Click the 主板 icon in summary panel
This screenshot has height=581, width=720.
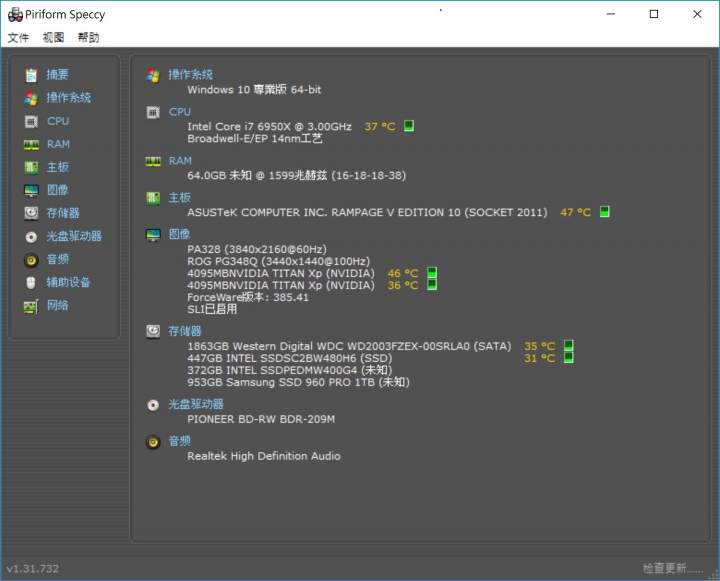(153, 198)
